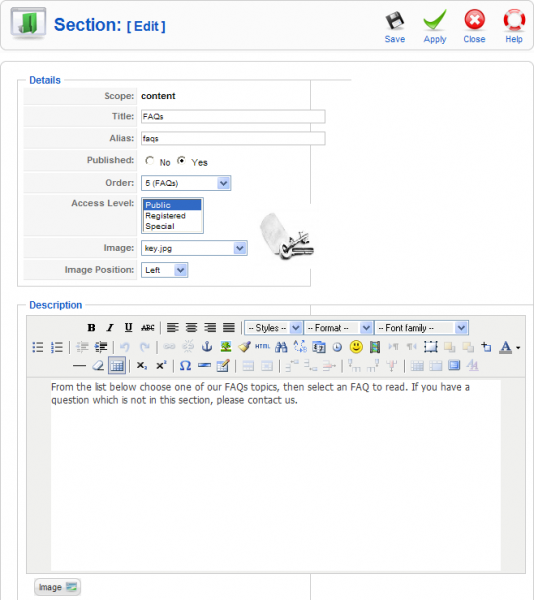
Task: Toggle italic text in the editor
Action: point(110,328)
